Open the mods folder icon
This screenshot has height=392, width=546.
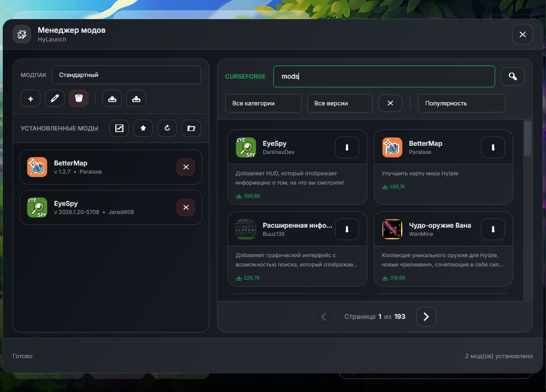click(x=191, y=128)
